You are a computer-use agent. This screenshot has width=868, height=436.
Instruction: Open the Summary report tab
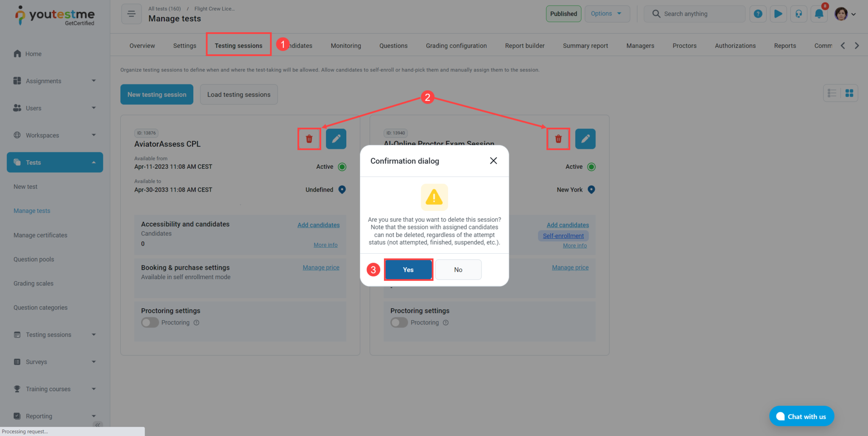pos(585,46)
